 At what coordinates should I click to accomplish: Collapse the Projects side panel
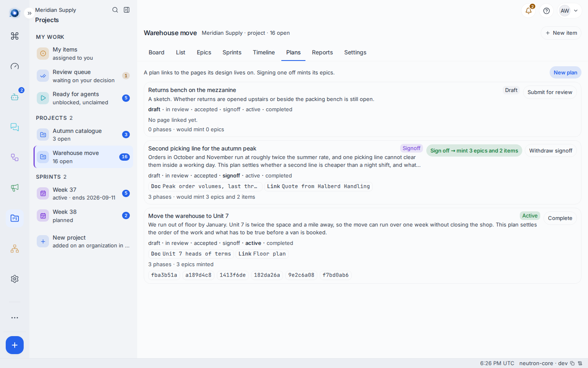pyautogui.click(x=127, y=10)
